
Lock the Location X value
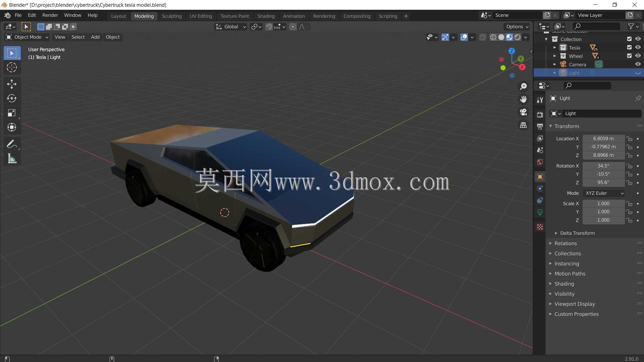coord(629,139)
